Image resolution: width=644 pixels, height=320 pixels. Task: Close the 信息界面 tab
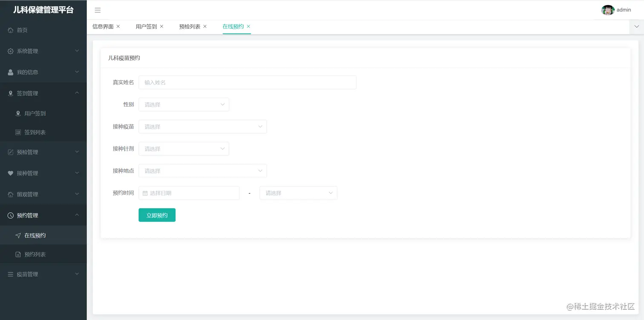tap(118, 26)
